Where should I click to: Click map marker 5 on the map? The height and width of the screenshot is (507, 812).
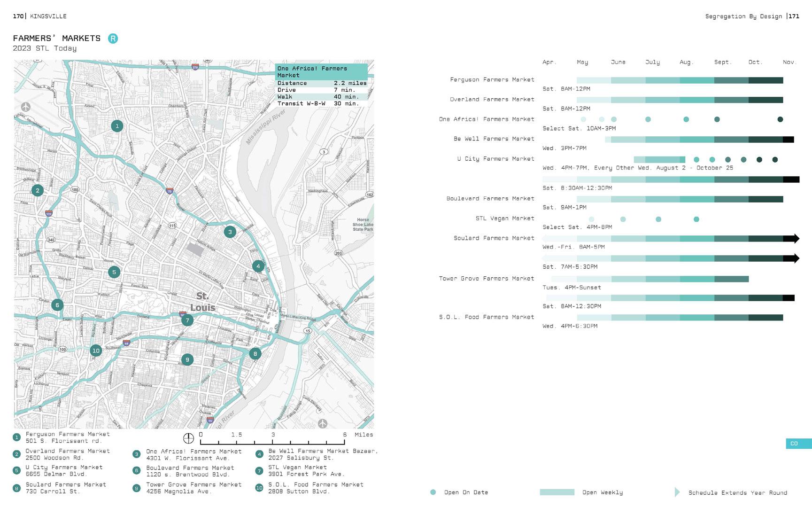click(114, 272)
